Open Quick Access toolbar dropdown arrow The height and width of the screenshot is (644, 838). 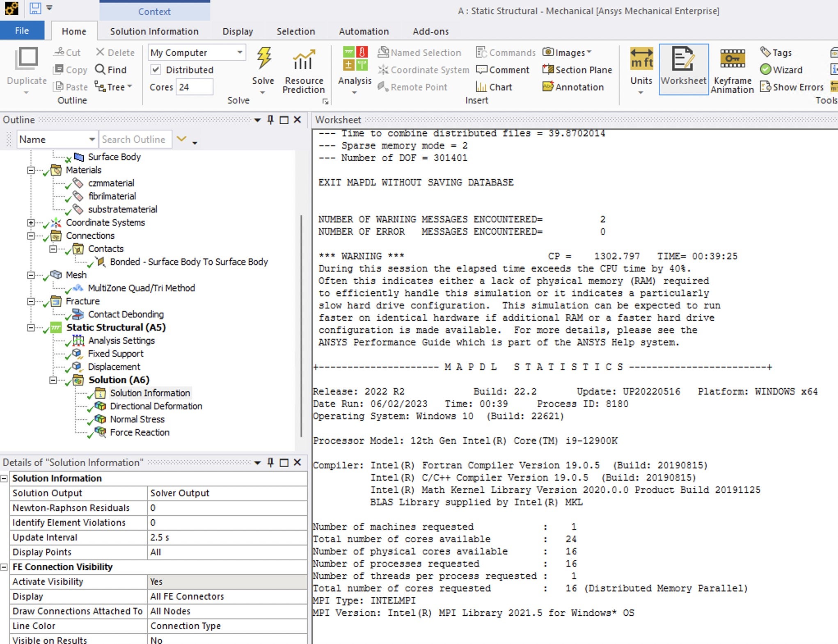pyautogui.click(x=50, y=7)
